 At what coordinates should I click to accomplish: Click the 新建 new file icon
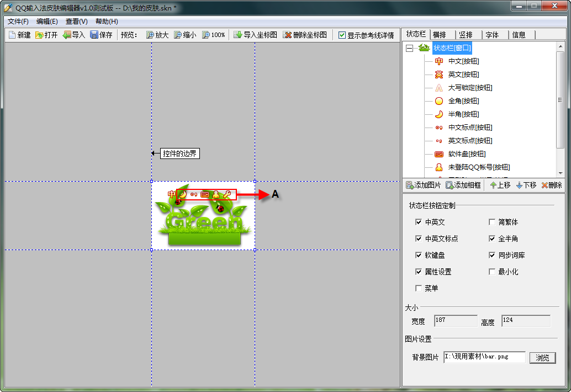pyautogui.click(x=20, y=35)
